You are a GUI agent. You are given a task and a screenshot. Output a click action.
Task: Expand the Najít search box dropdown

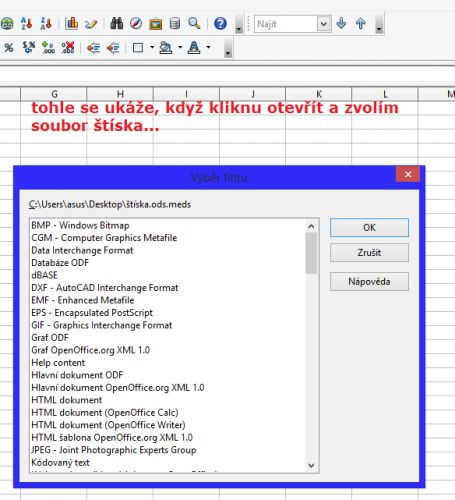click(x=323, y=24)
